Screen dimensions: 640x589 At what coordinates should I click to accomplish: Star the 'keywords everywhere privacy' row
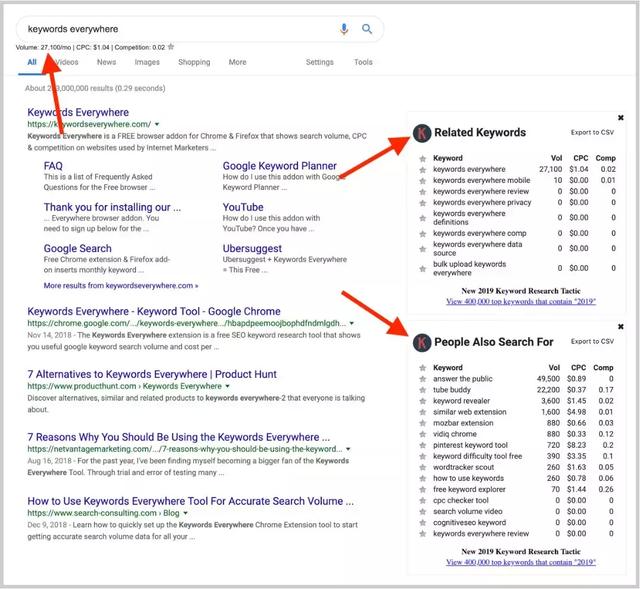point(422,203)
